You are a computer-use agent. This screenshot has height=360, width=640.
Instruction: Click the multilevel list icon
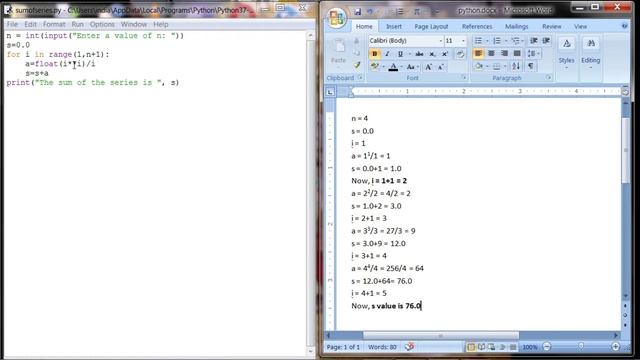(x=516, y=40)
